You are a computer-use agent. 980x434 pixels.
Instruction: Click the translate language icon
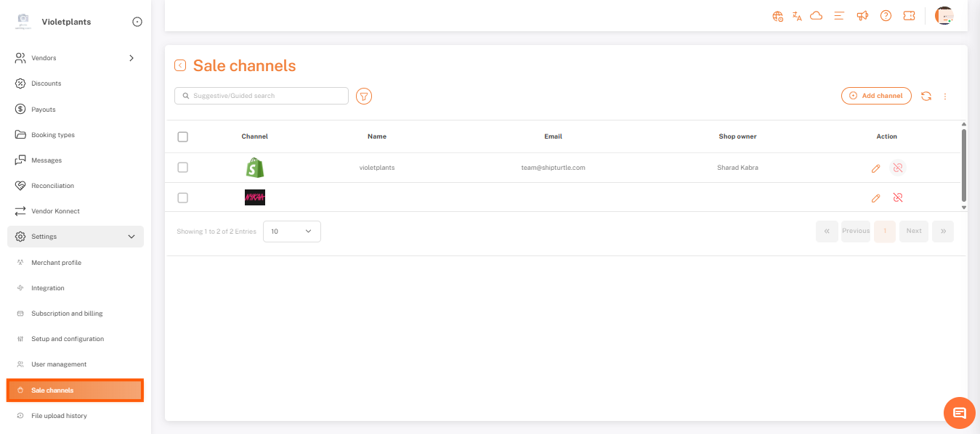(797, 16)
